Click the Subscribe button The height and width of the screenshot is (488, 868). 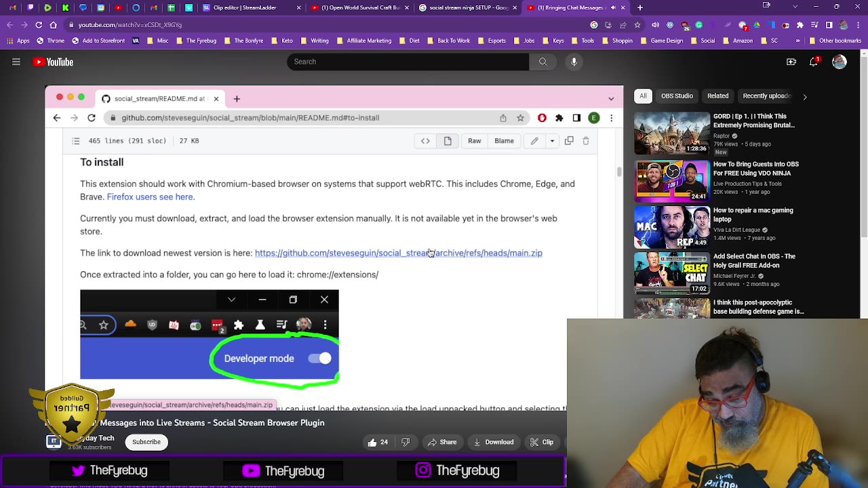[146, 442]
